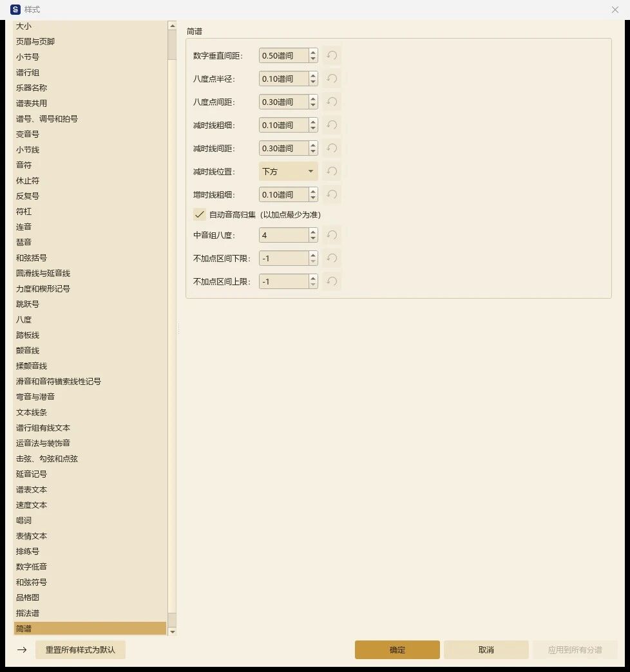Go to 谱号、调号和拍号 settings
Image resolution: width=630 pixels, height=672 pixels.
(x=90, y=118)
